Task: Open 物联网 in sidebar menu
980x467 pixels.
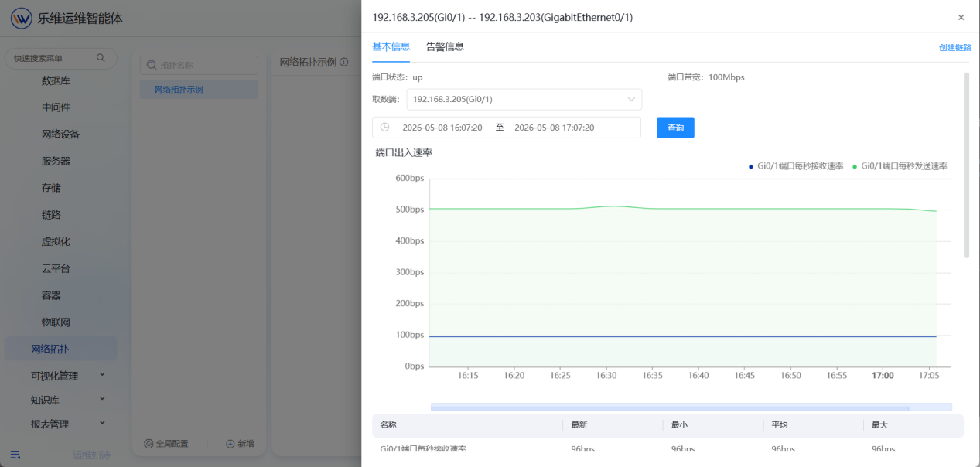Action: click(56, 322)
